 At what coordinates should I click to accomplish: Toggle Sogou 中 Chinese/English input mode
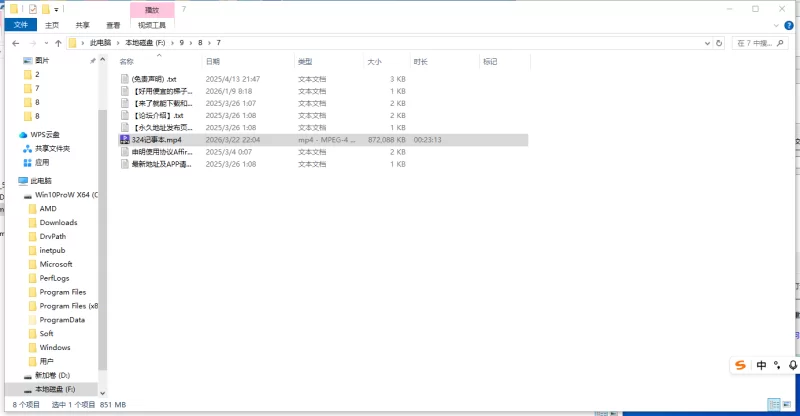pyautogui.click(x=761, y=365)
